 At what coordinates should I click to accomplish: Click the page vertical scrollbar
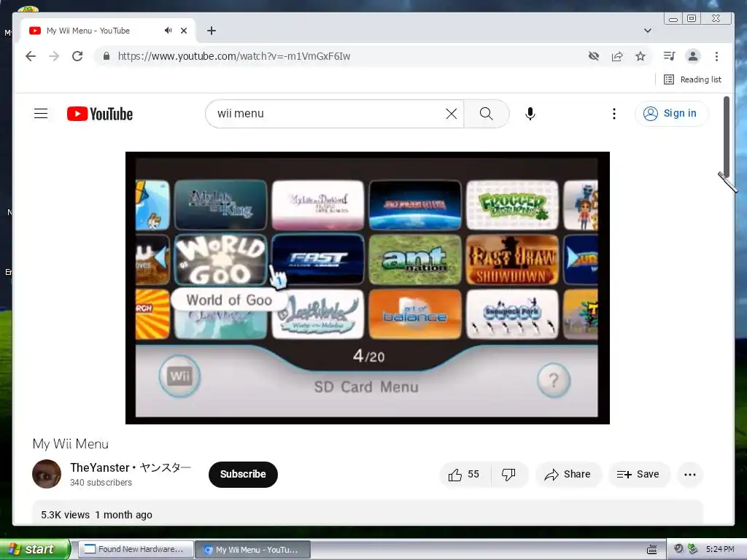point(727,137)
